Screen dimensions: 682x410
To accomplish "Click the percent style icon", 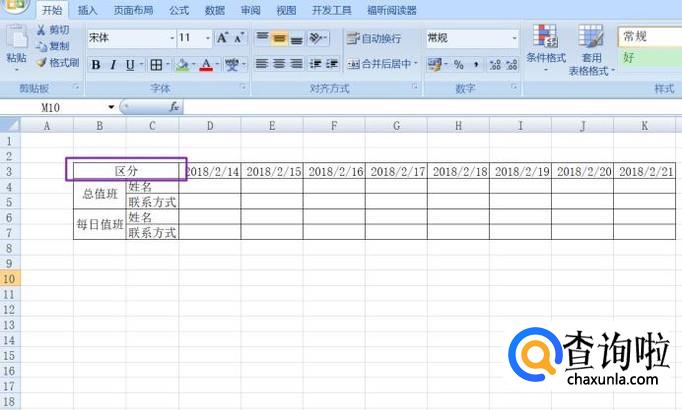I will click(458, 64).
